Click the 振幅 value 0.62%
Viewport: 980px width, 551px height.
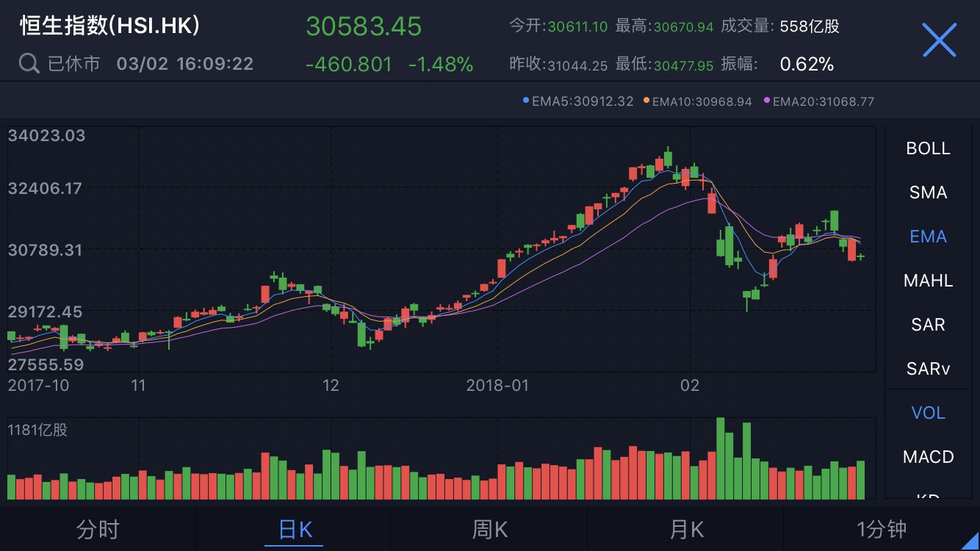coord(807,65)
